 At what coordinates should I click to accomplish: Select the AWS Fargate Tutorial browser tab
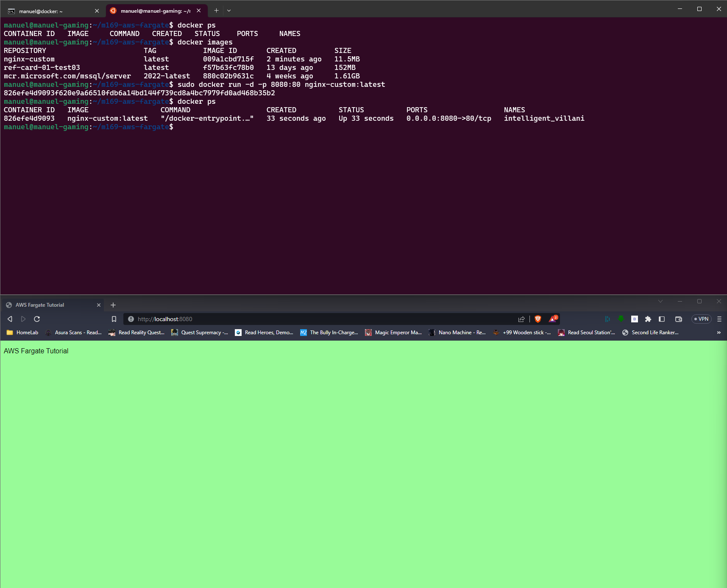point(47,305)
